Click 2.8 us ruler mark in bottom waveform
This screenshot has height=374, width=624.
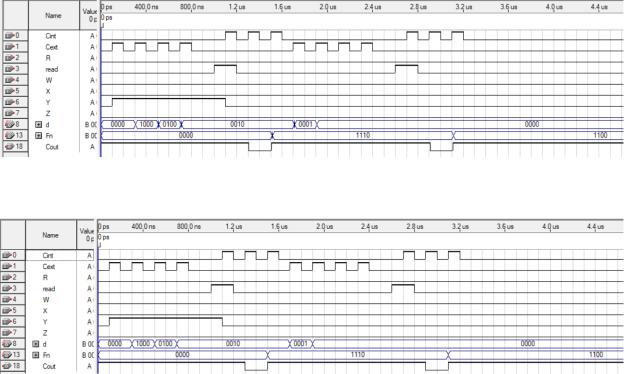tap(415, 226)
